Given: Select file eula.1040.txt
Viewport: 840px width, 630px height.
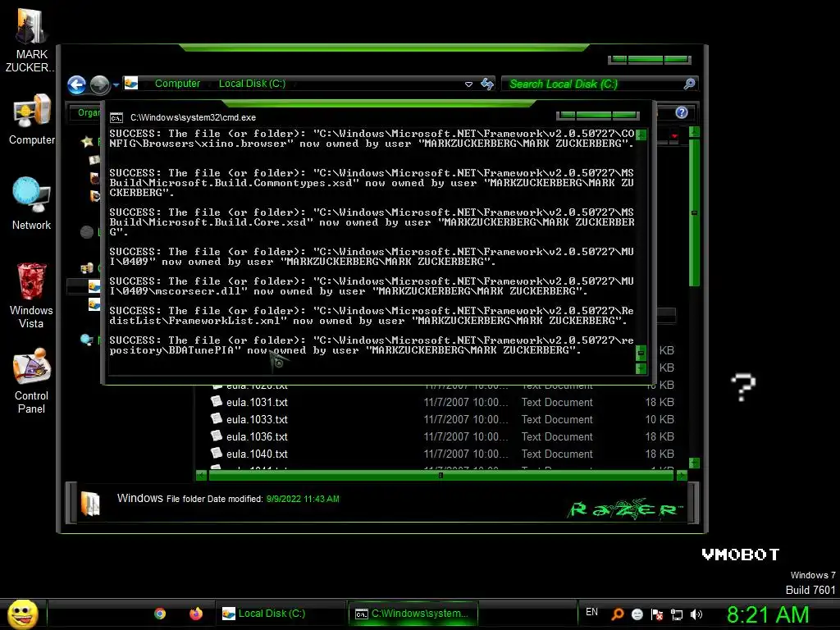Looking at the screenshot, I should (257, 454).
